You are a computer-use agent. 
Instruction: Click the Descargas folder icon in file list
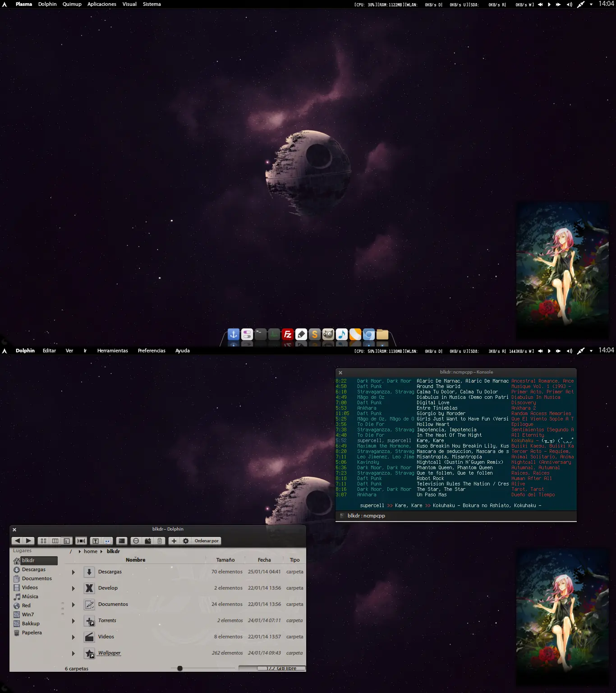click(89, 572)
